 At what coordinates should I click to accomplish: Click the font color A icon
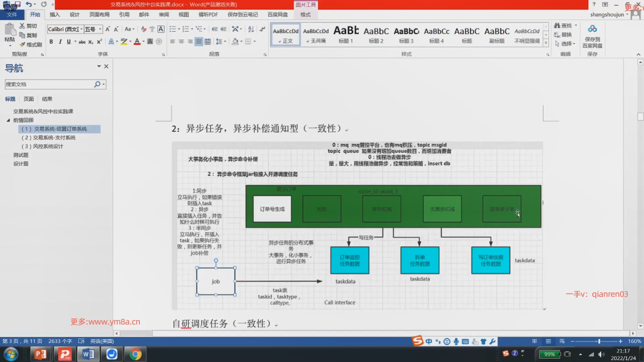137,42
